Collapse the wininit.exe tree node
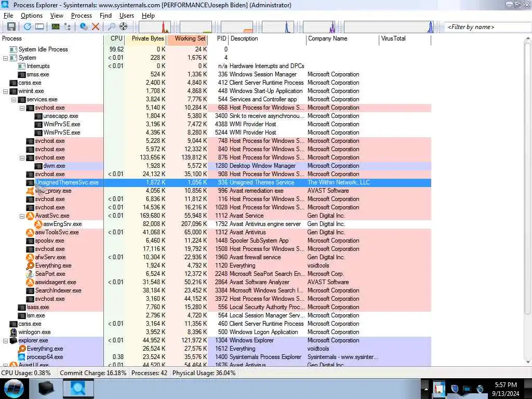532x399 pixels. click(5, 91)
